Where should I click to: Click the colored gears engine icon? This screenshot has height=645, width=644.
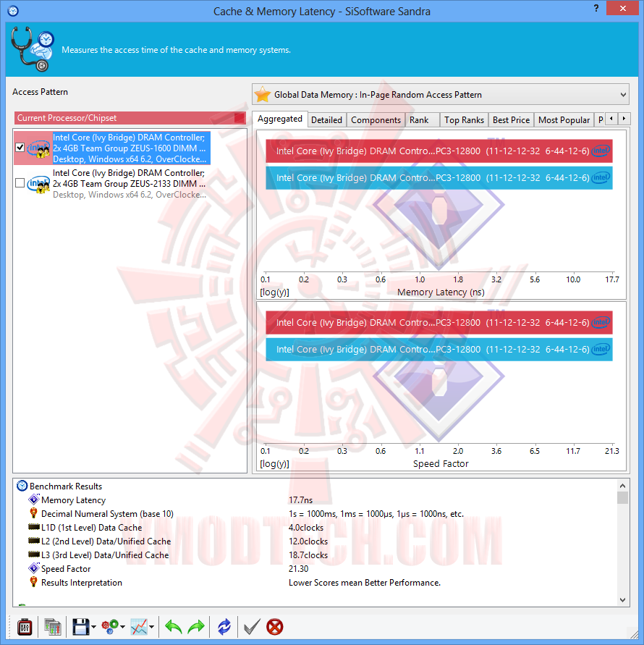[x=110, y=628]
